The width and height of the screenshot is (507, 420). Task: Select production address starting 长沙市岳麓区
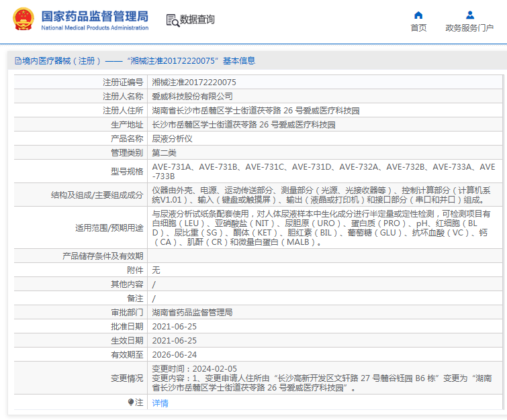[x=244, y=124]
